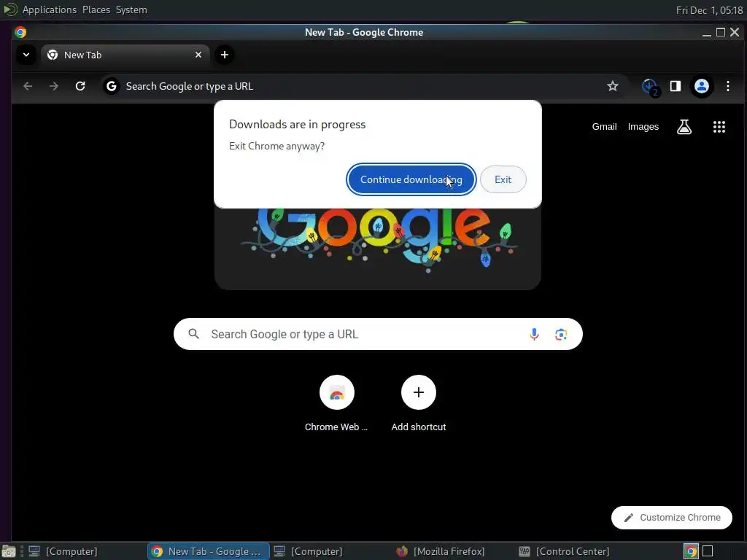747x560 pixels.
Task: Open the profile avatar icon
Action: point(701,86)
